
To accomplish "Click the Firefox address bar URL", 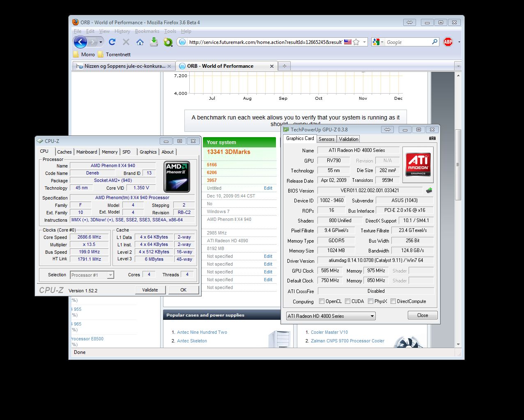I will point(265,42).
